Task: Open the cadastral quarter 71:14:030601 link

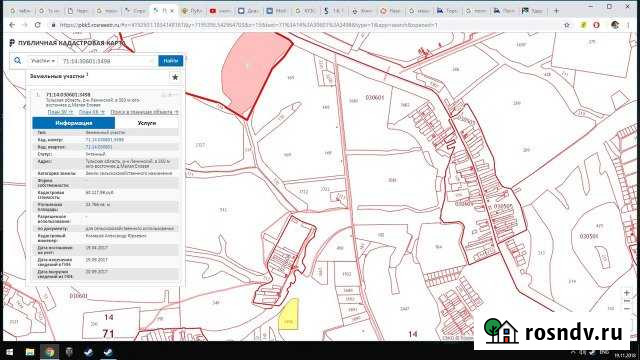Action: pyautogui.click(x=99, y=147)
